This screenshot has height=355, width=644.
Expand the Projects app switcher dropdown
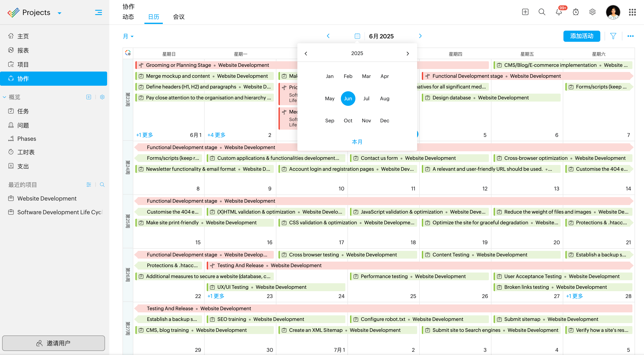(x=60, y=13)
